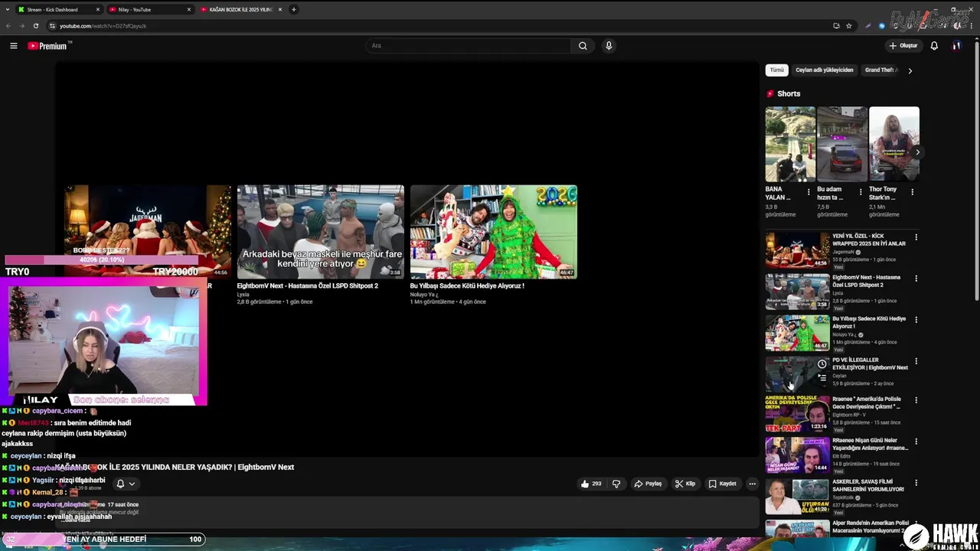Open Lyxia channel link under end-screen video
Screen dimensions: 980x551
(x=243, y=295)
